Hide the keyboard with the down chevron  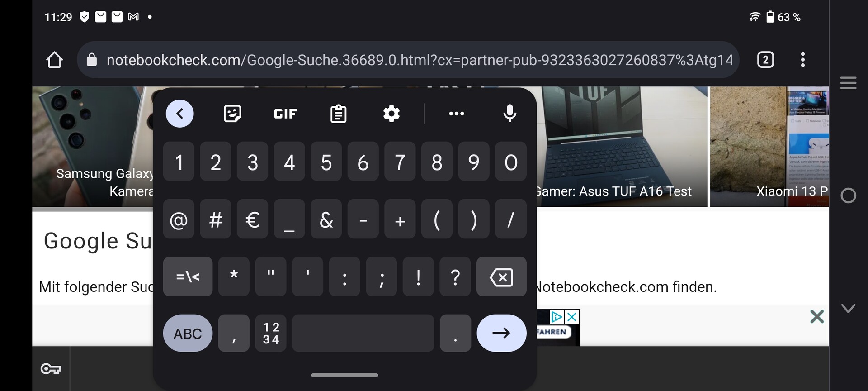point(848,308)
